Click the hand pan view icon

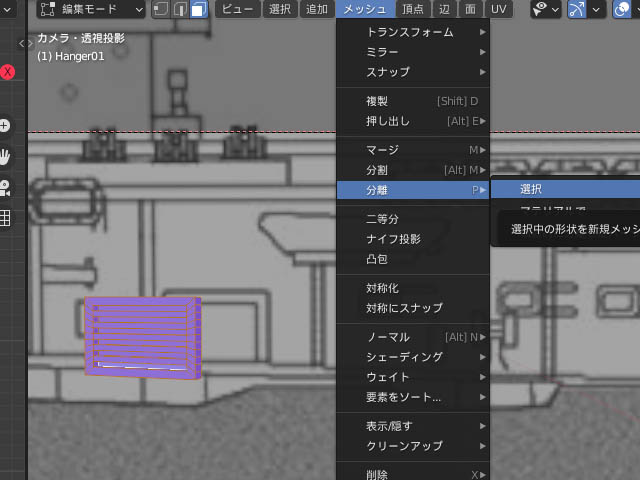coord(4,157)
